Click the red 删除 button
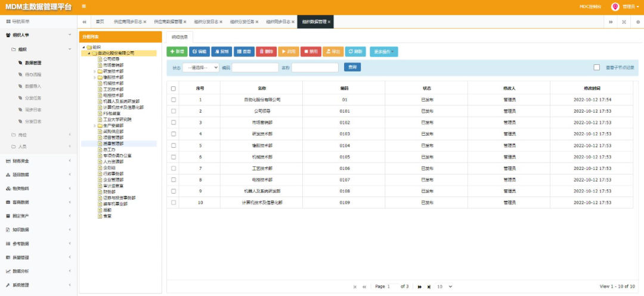The height and width of the screenshot is (296, 644). pyautogui.click(x=266, y=52)
